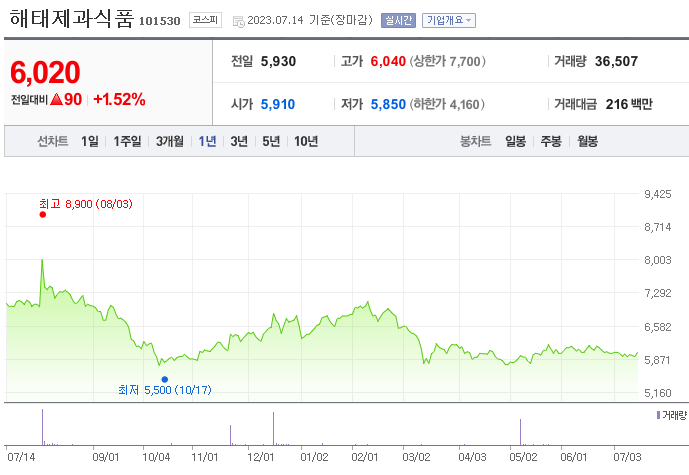This screenshot has height=475, width=689.
Task: Click the stock name 해태제과식품
Action: (72, 19)
